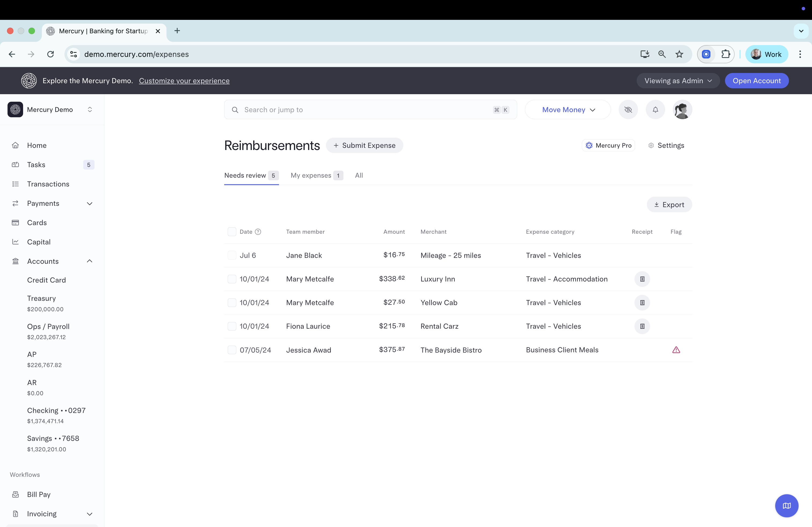
Task: Click the Submit Expense button
Action: point(364,145)
